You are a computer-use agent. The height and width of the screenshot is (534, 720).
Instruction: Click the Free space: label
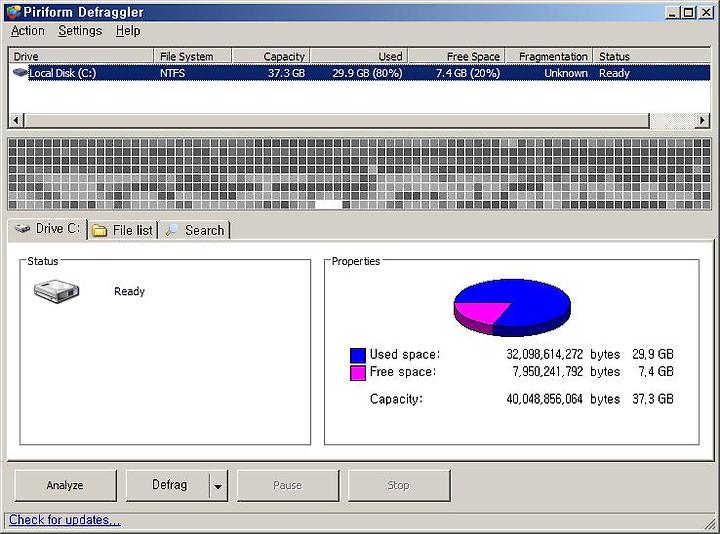tap(403, 371)
